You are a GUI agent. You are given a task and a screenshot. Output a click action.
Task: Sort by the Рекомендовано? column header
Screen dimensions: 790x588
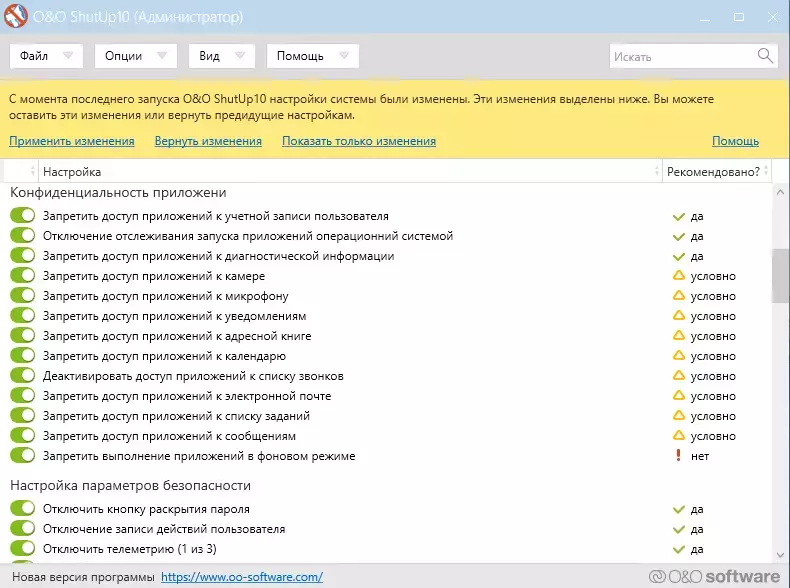tap(716, 172)
